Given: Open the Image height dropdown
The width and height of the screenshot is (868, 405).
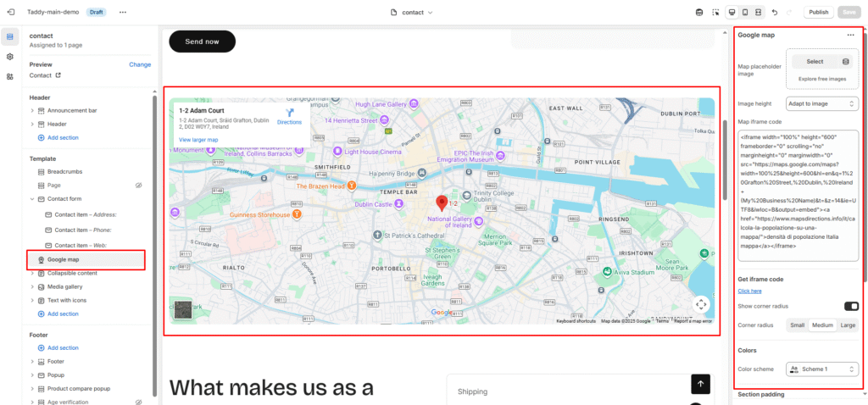Looking at the screenshot, I should (822, 103).
